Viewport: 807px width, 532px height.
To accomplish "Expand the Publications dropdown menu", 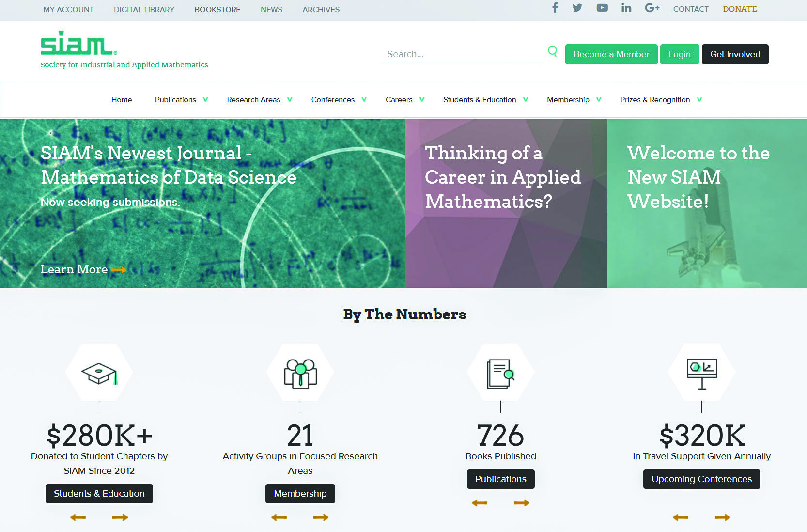I will pyautogui.click(x=205, y=99).
